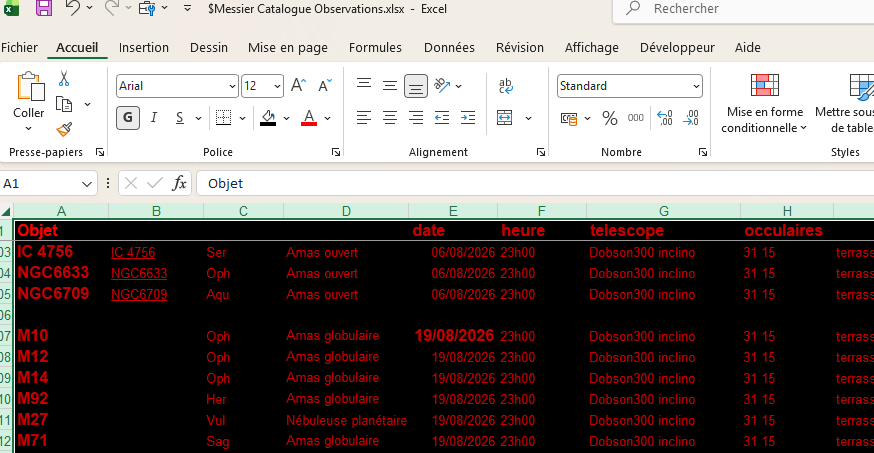Increase font size
Viewport: 874px width, 453px height.
click(298, 86)
